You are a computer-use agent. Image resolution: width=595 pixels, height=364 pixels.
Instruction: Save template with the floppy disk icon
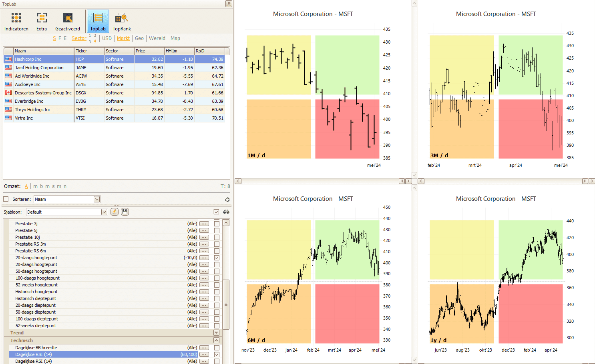point(125,212)
